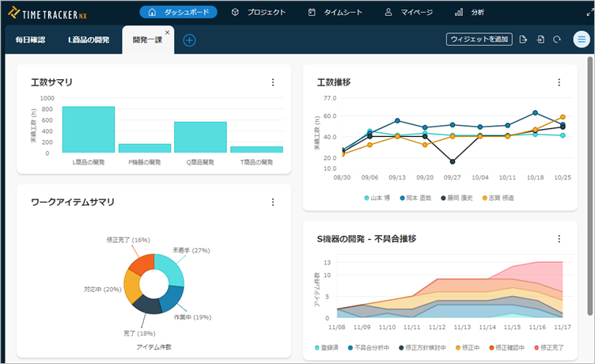Open the プロジェクト menu
Image resolution: width=595 pixels, height=364 pixels.
tap(258, 13)
